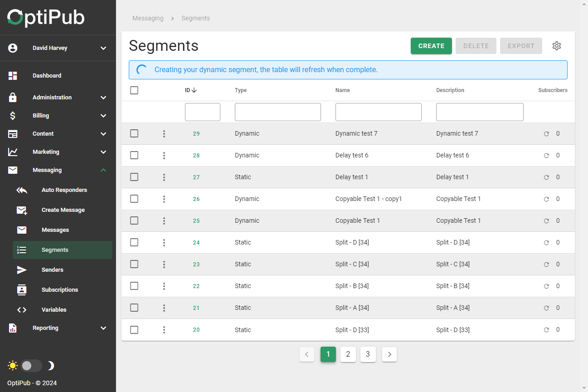Click the Marketing chart icon

[x=13, y=152]
